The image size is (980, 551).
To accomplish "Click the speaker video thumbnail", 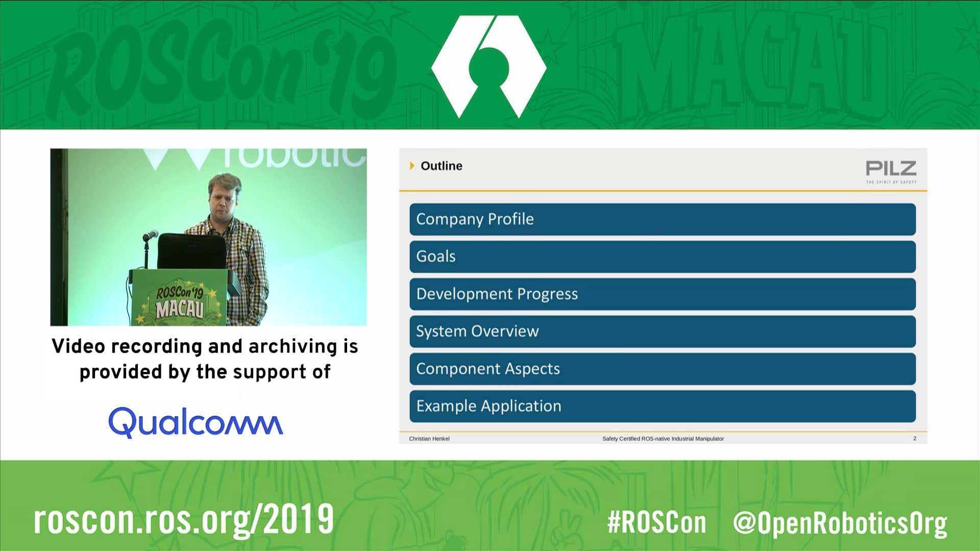I will (x=208, y=237).
